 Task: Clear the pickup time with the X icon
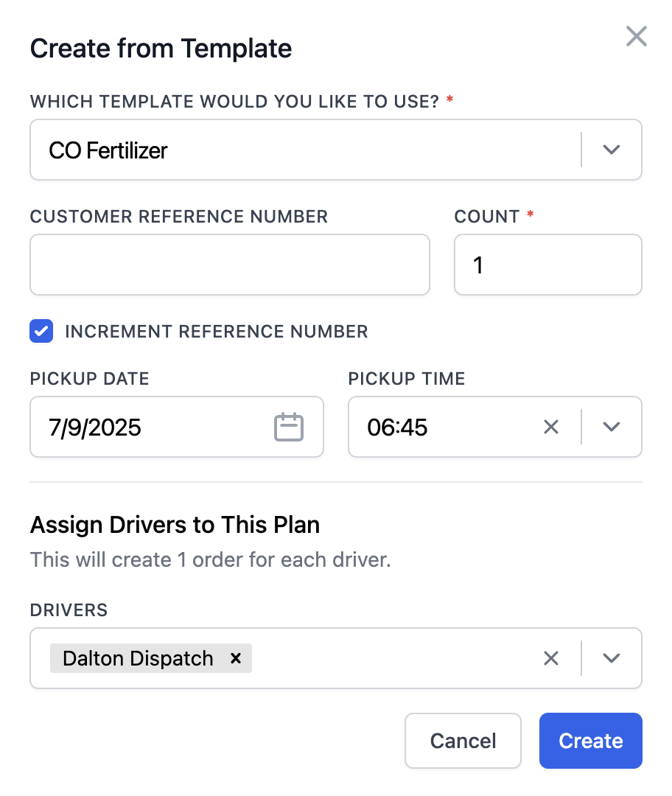point(551,427)
